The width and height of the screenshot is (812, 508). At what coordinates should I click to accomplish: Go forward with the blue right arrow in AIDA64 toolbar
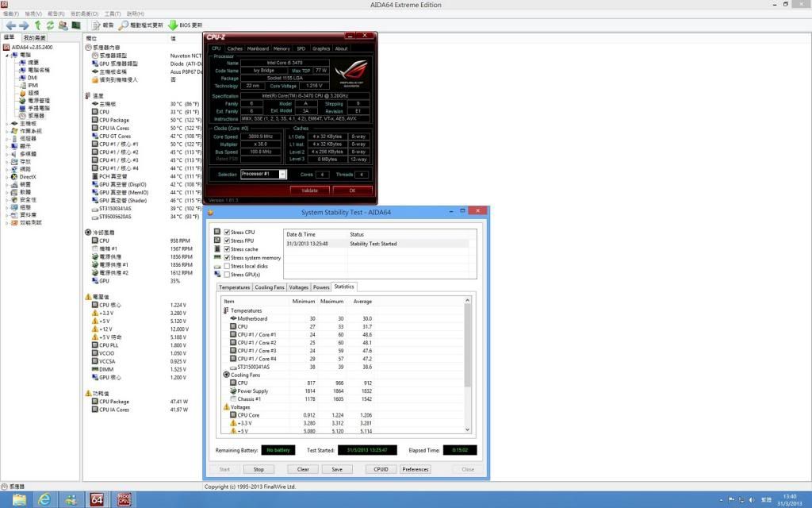click(24, 25)
